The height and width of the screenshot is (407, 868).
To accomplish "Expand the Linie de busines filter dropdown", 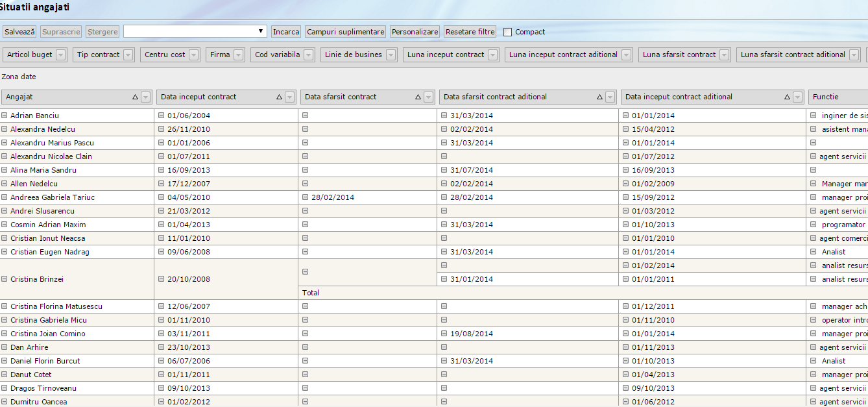I will click(x=391, y=55).
